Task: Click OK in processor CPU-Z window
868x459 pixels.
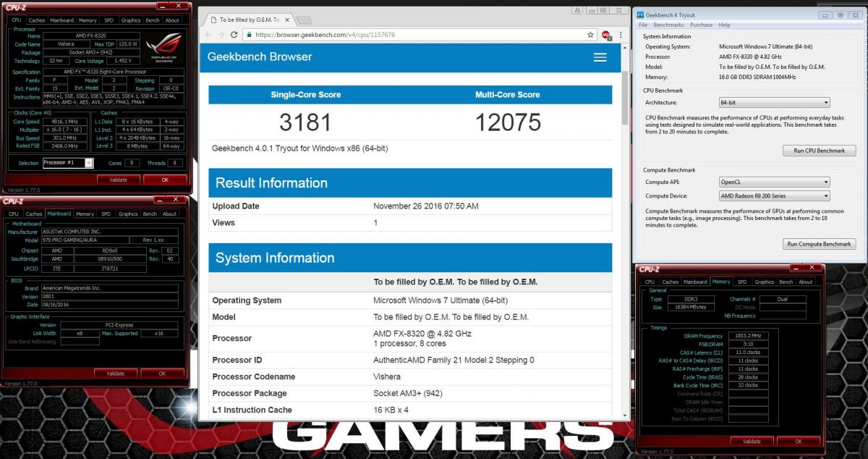Action: (165, 180)
